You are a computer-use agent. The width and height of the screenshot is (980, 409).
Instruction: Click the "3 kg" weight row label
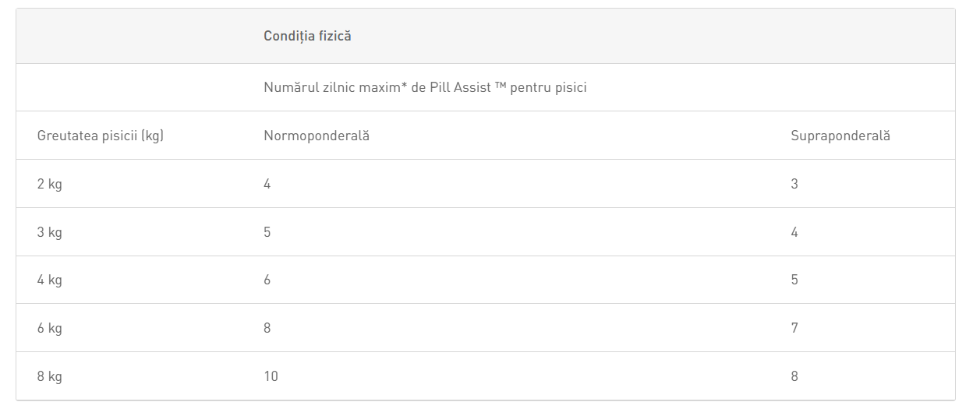tap(50, 232)
